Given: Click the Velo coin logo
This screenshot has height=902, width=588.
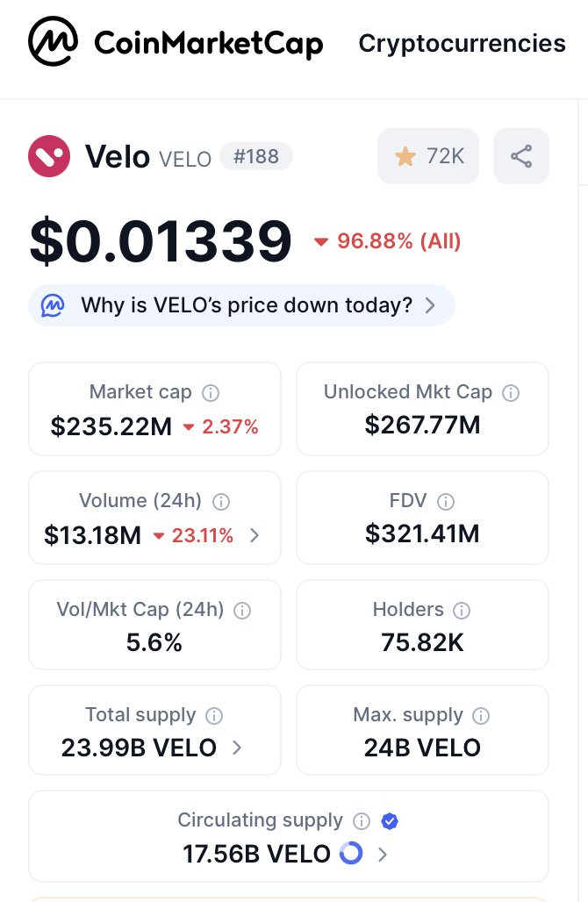Looking at the screenshot, I should [49, 156].
